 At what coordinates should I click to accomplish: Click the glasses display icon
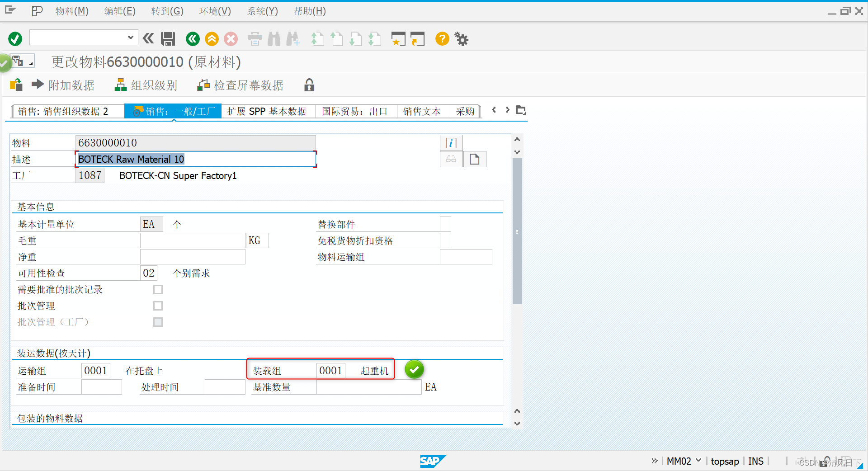451,159
